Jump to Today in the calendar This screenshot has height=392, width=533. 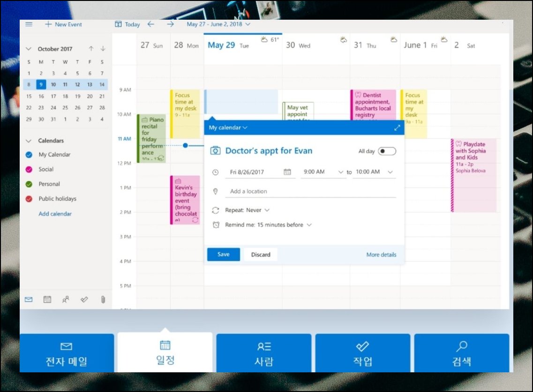[128, 24]
